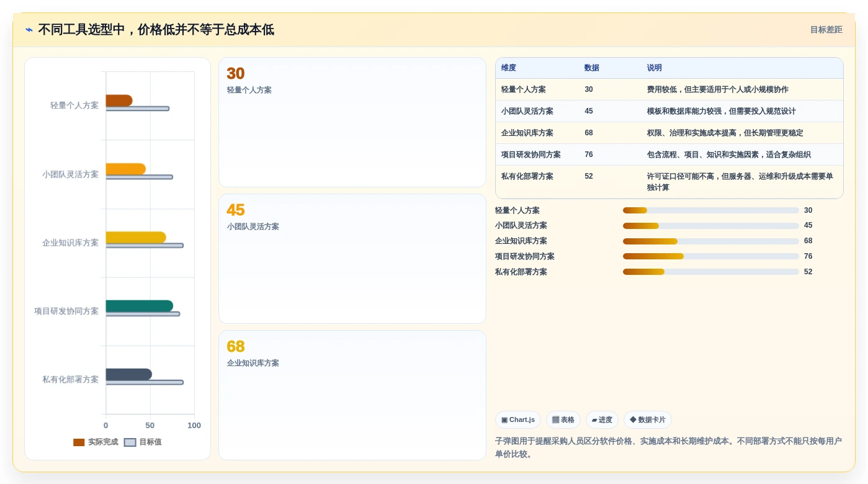Click the 私有化部署方案 y-axis label

tap(71, 380)
